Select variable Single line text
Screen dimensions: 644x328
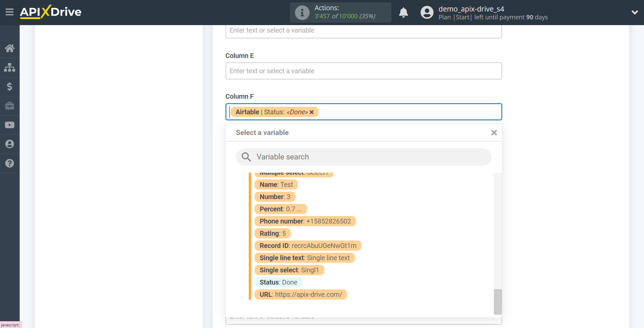tap(304, 258)
